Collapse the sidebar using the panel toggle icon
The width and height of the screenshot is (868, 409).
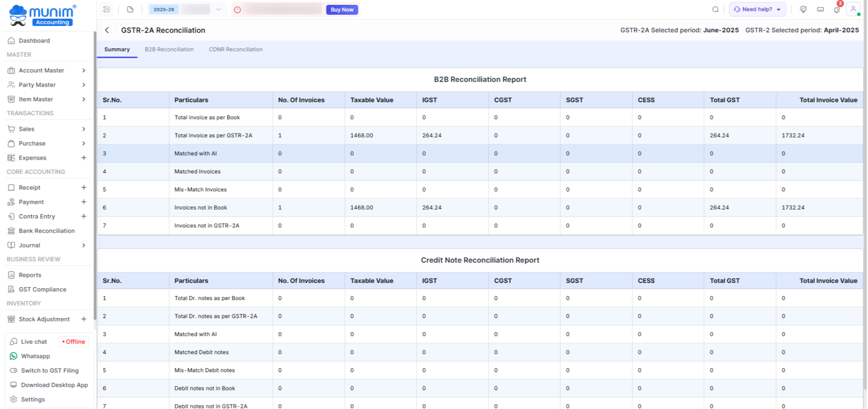coord(107,10)
